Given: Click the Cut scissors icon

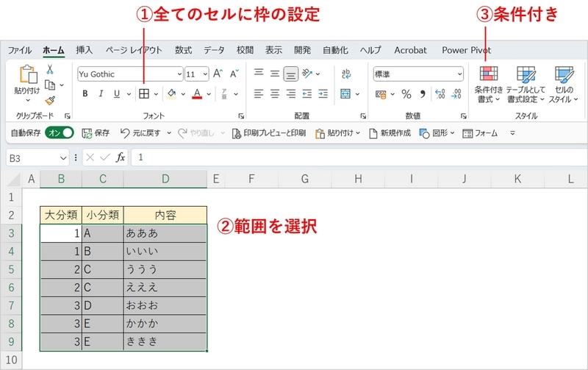Looking at the screenshot, I should (50, 69).
